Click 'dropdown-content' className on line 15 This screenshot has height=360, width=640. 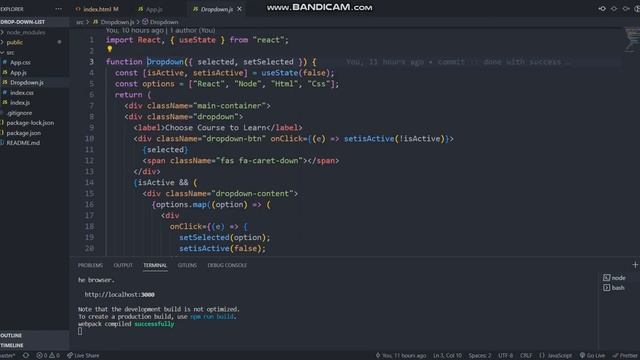(252, 193)
